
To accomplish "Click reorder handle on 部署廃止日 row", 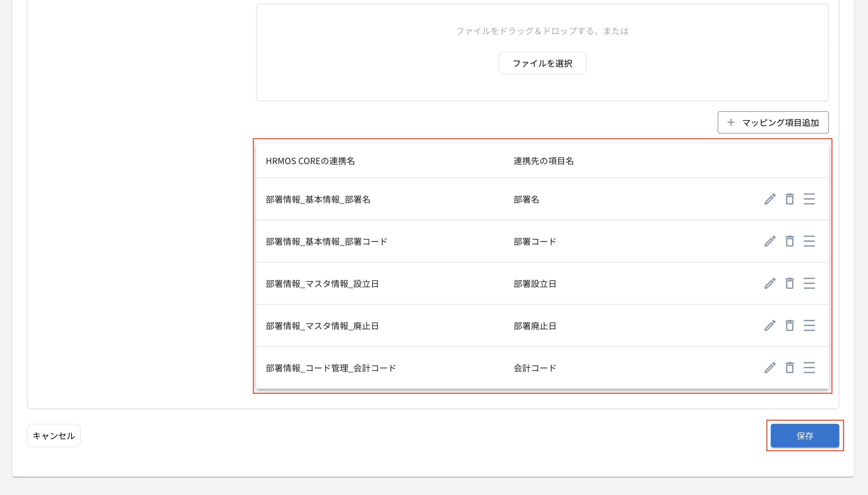I will click(809, 325).
